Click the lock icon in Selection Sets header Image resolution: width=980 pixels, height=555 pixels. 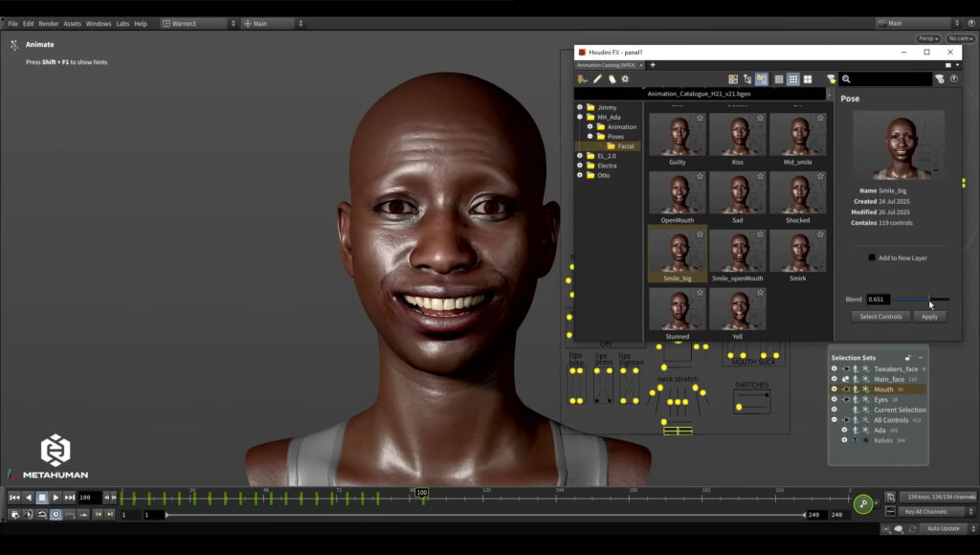point(907,358)
